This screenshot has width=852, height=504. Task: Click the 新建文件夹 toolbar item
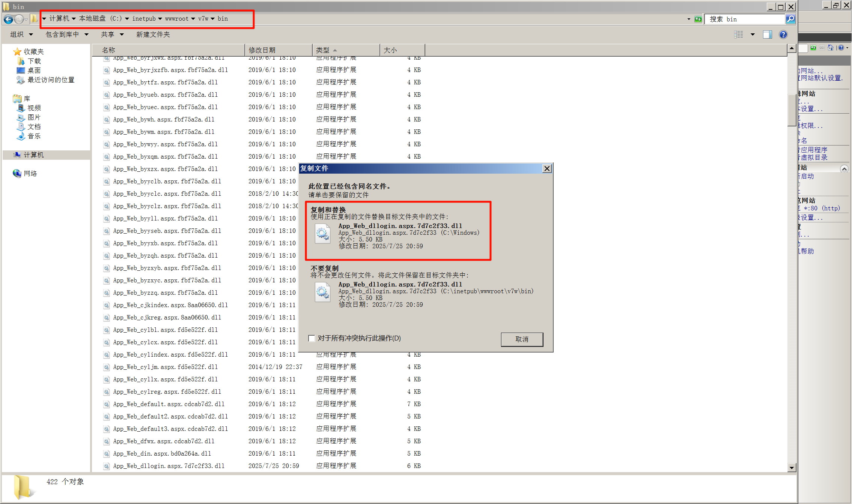click(153, 34)
